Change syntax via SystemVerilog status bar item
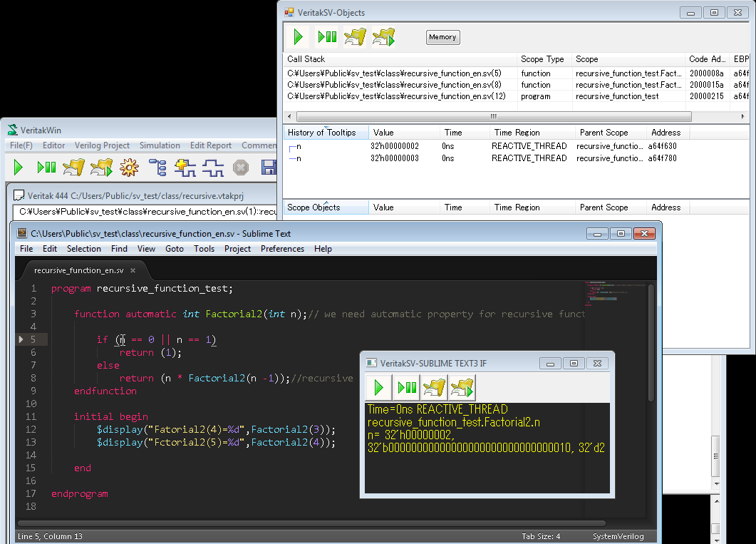The width and height of the screenshot is (756, 544). (618, 536)
